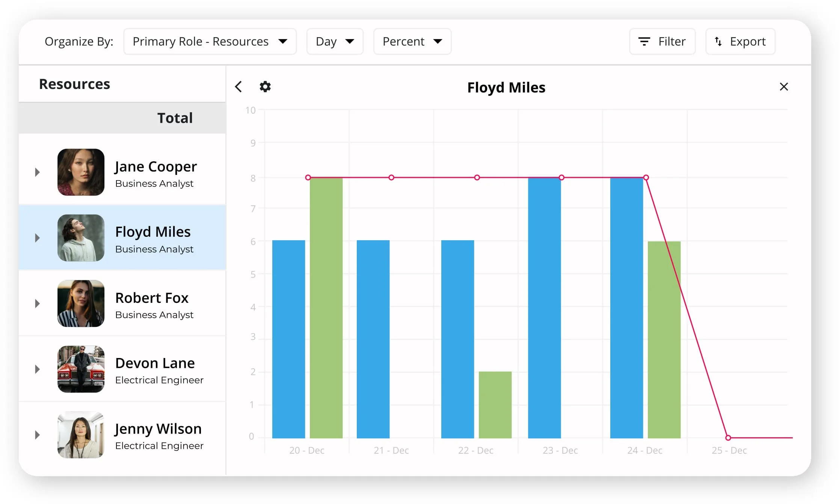Click the 25 - Dec axis label

click(x=729, y=450)
